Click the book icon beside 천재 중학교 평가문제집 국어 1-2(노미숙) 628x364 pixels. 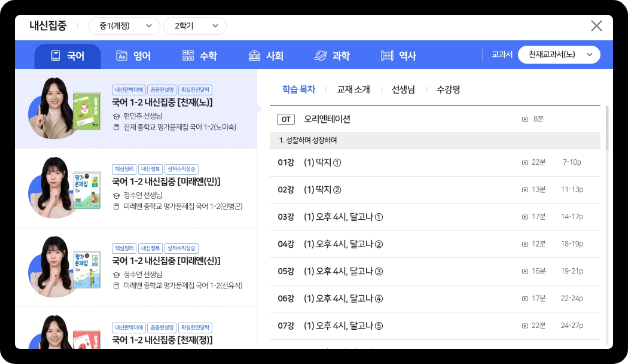tap(116, 127)
